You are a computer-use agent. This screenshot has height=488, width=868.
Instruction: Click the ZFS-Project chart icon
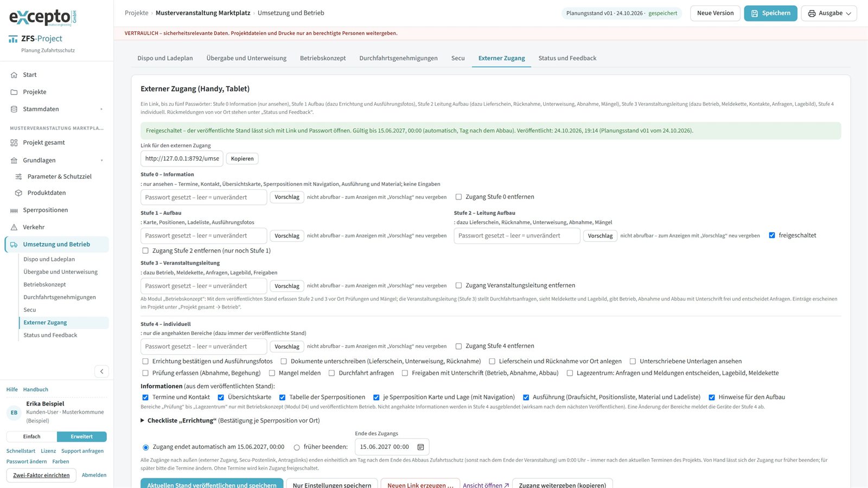[13, 39]
